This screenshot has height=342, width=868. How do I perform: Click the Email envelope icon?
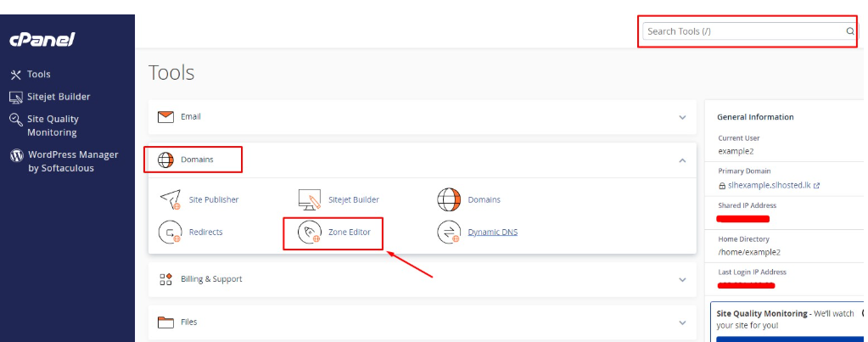166,117
